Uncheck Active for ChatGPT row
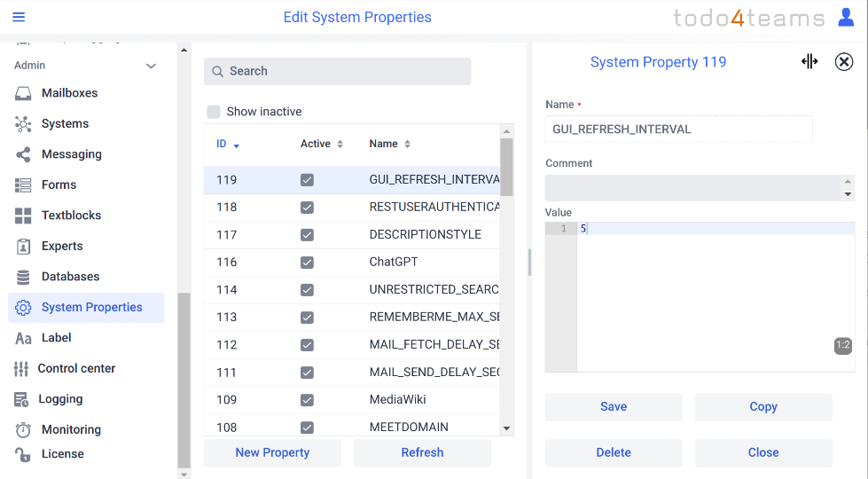This screenshot has height=479, width=868. pos(307,262)
